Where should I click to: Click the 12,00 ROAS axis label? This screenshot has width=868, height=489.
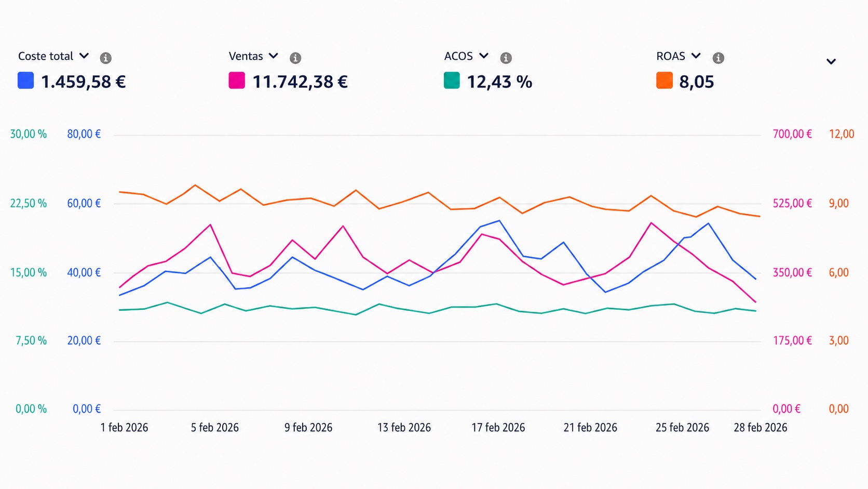(842, 134)
